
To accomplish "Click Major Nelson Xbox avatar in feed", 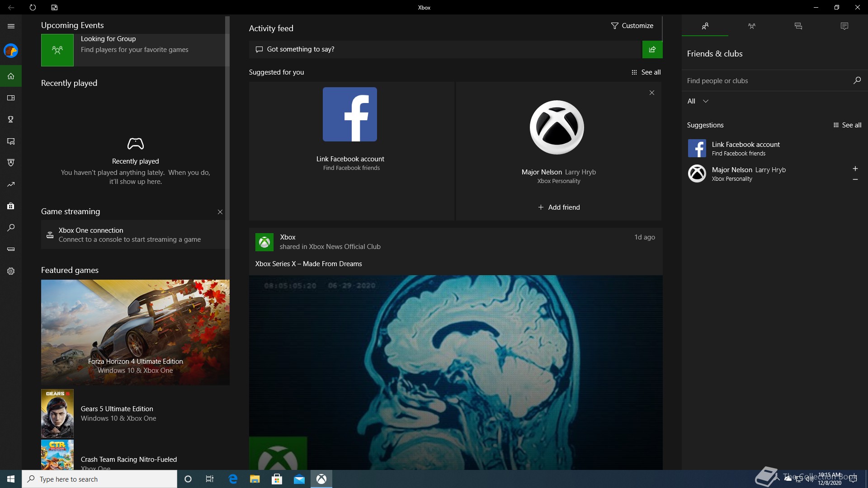I will 557,127.
